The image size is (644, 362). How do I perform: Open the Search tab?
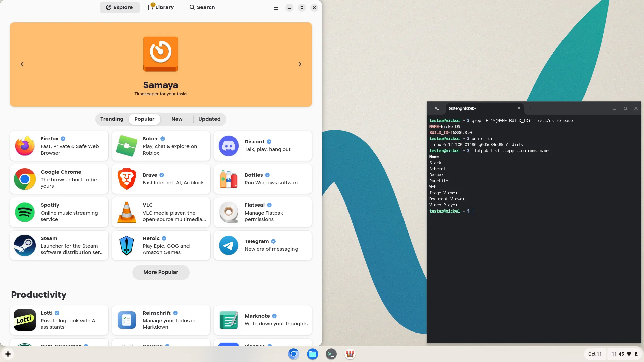pyautogui.click(x=202, y=7)
